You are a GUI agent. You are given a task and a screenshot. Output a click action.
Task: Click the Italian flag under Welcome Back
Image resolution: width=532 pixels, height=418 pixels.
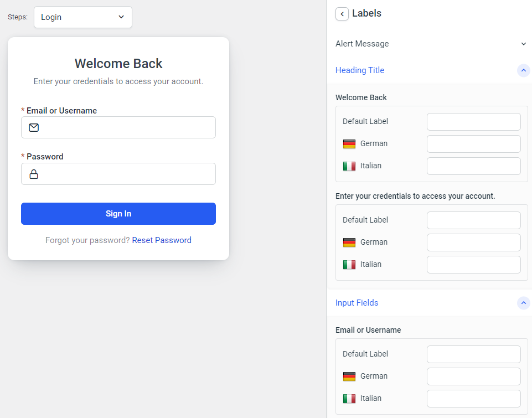[349, 166]
